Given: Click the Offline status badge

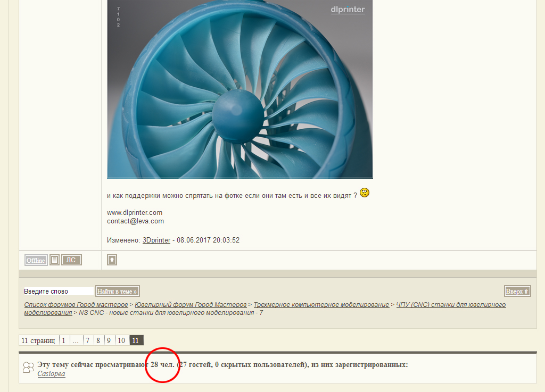Looking at the screenshot, I should click(x=36, y=260).
